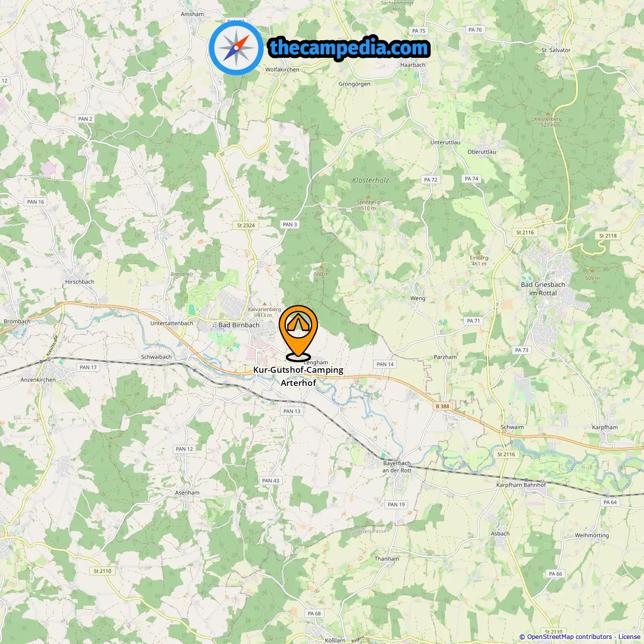The height and width of the screenshot is (644, 644).
Task: Click the Steinberg 510 m peak marker
Action: (x=368, y=203)
